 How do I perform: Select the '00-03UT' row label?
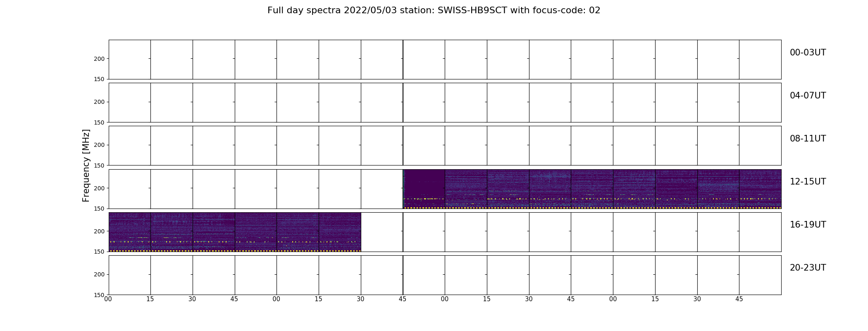coord(808,53)
